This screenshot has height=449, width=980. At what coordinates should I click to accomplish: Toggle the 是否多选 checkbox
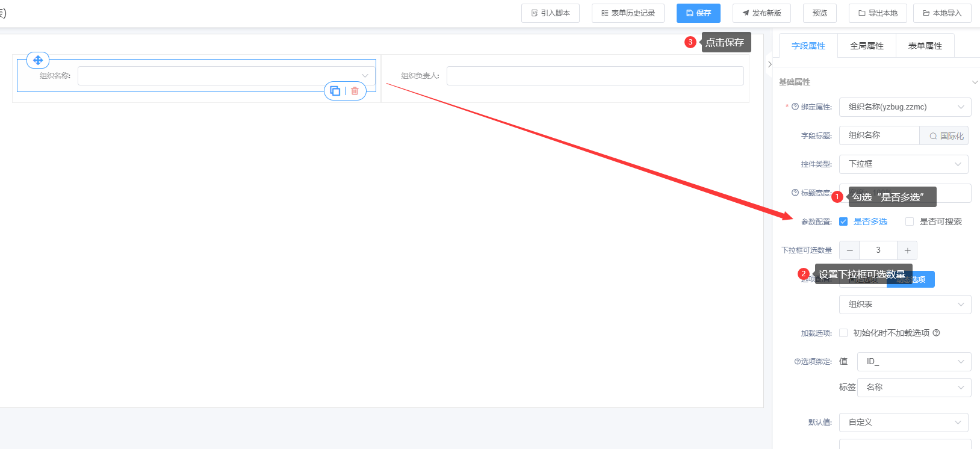coord(843,221)
